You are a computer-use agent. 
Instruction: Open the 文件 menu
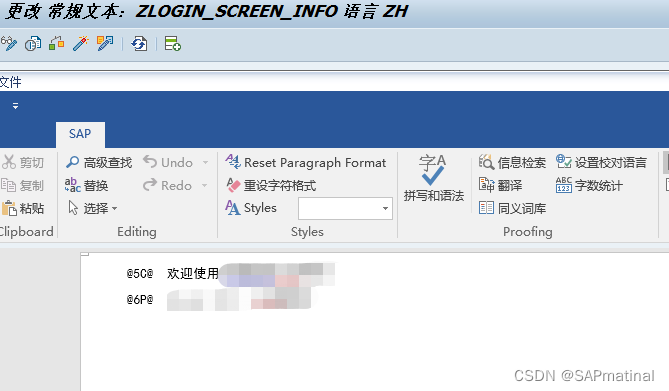point(10,82)
